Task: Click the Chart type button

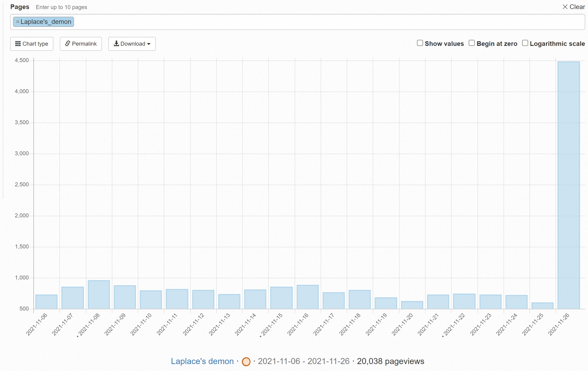Action: pos(32,44)
